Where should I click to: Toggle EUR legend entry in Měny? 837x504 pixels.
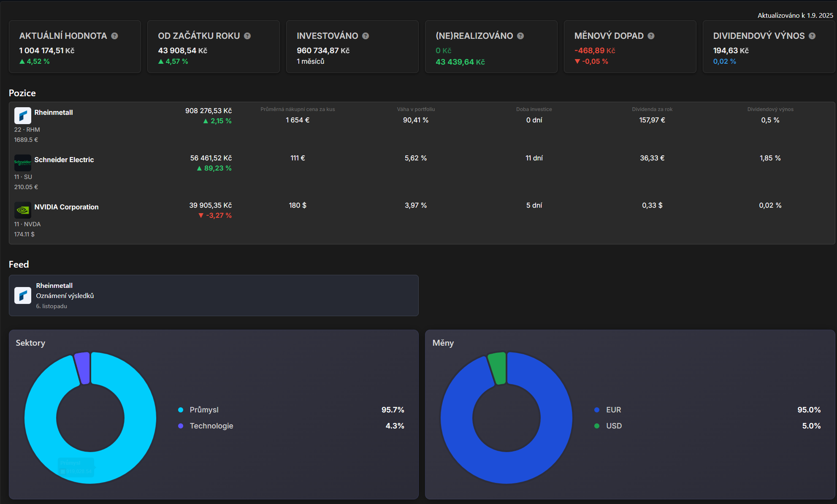(613, 410)
